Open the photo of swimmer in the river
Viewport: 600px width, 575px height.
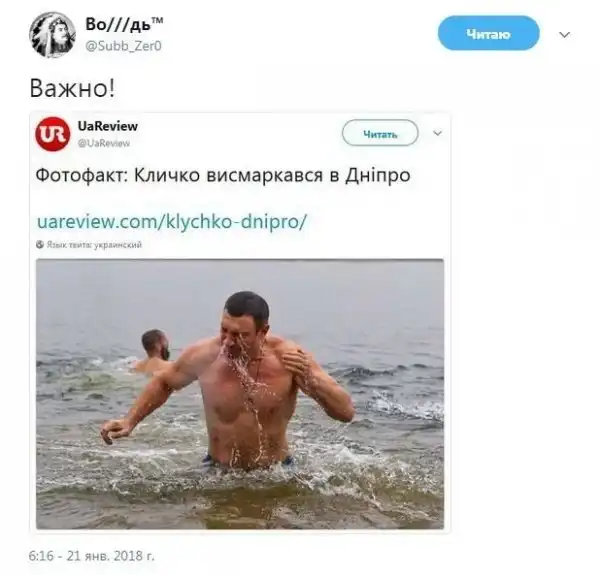tap(240, 394)
